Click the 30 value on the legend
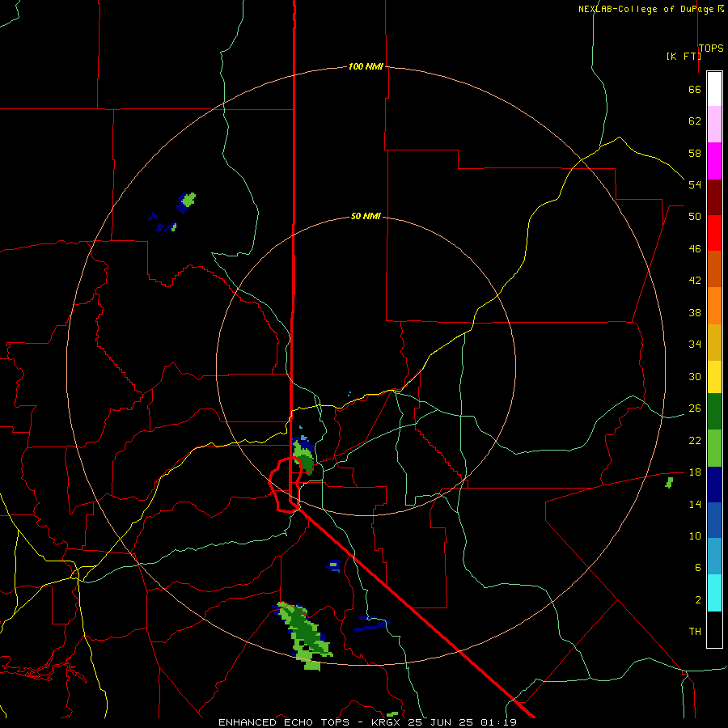728x728 pixels. click(x=695, y=376)
